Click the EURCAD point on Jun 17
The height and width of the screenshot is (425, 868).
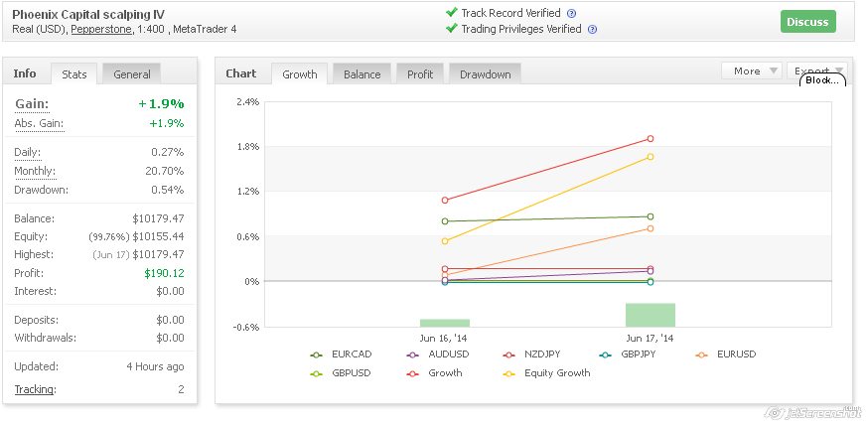click(x=651, y=216)
